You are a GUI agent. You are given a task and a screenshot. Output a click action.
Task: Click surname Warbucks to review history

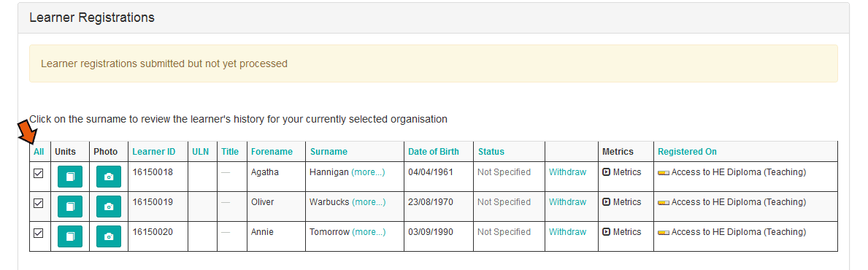(x=329, y=202)
